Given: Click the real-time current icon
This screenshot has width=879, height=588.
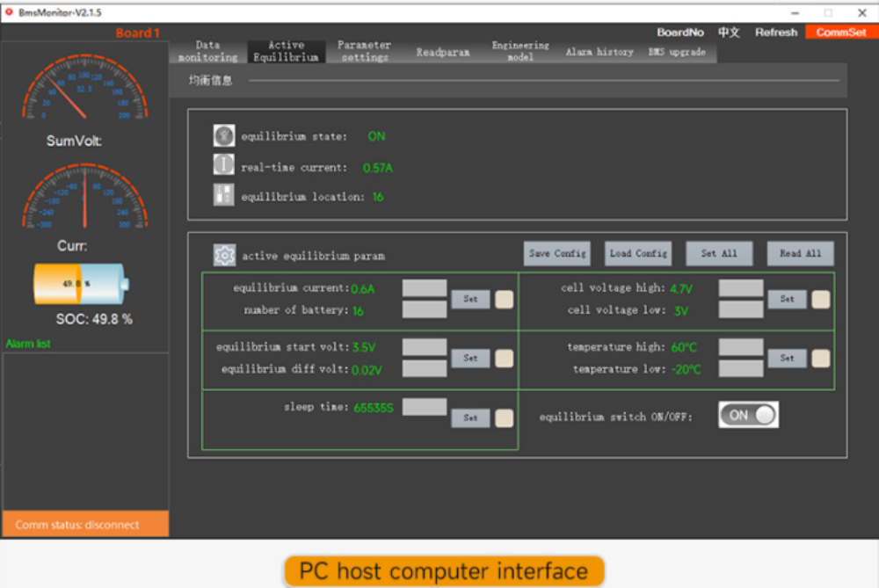Looking at the screenshot, I should pos(224,165).
